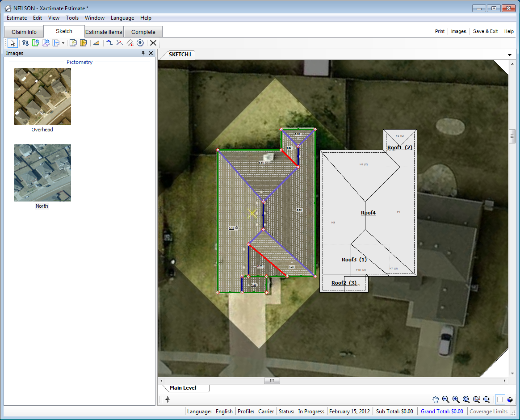
Task: Switch to 3D cube view
Action: click(x=510, y=399)
